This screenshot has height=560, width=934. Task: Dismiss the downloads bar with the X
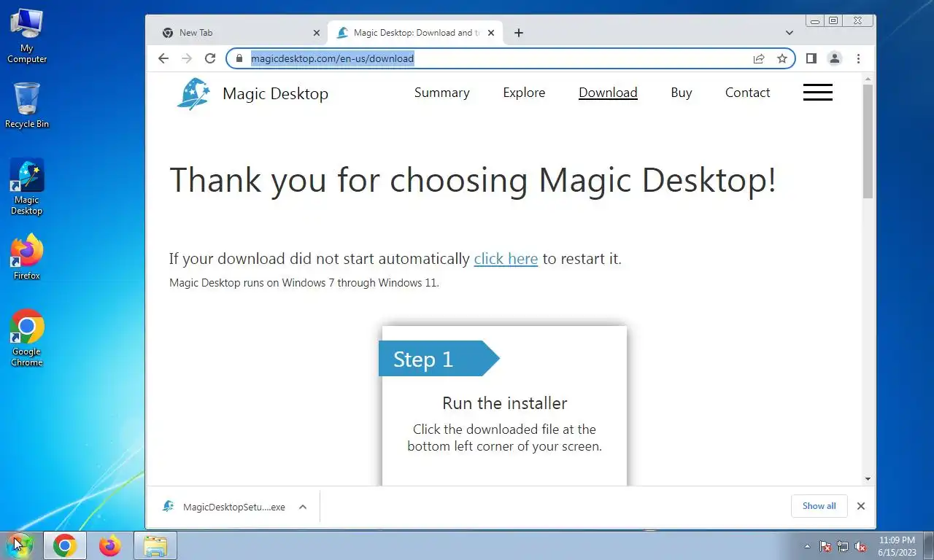(861, 506)
